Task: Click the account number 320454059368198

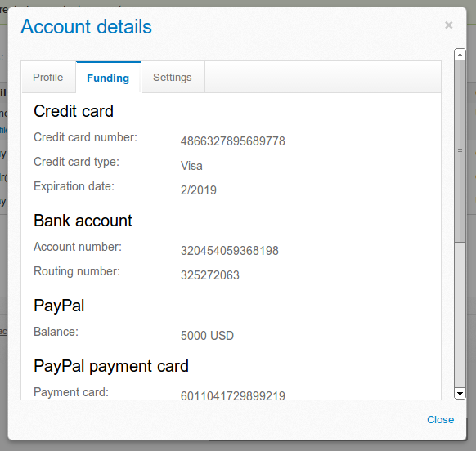Action: [230, 251]
